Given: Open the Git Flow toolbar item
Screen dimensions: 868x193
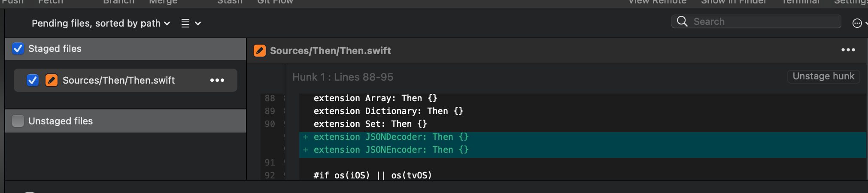Looking at the screenshot, I should [275, 2].
